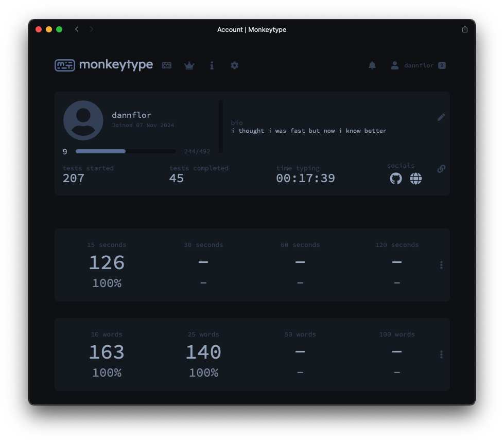Click the Monkeytype logo icon
Viewport: 504px width, 443px height.
point(65,65)
